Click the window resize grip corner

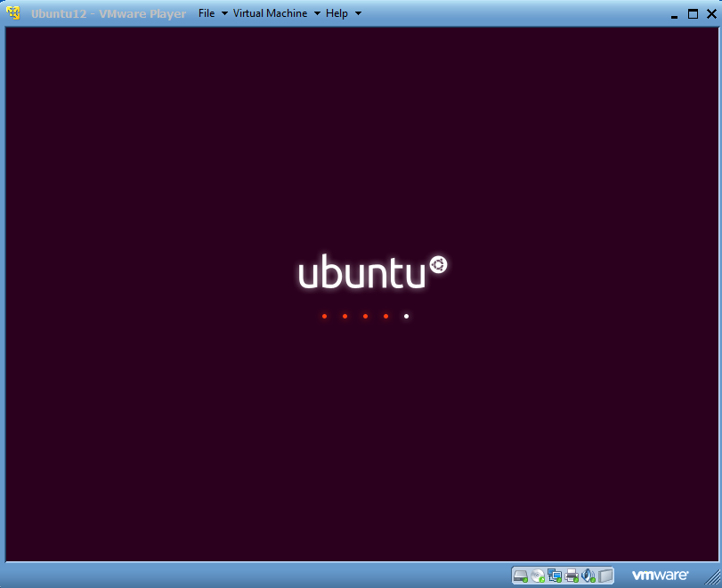coord(714,578)
